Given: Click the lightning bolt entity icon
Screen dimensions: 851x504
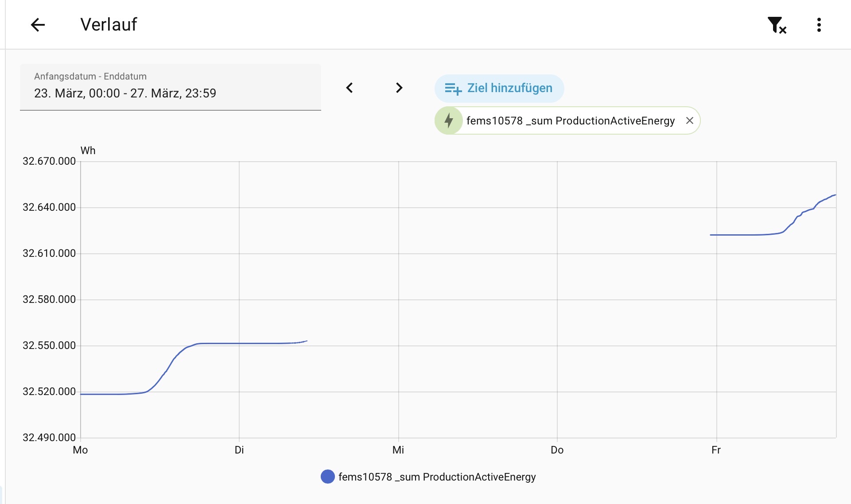Looking at the screenshot, I should (449, 120).
